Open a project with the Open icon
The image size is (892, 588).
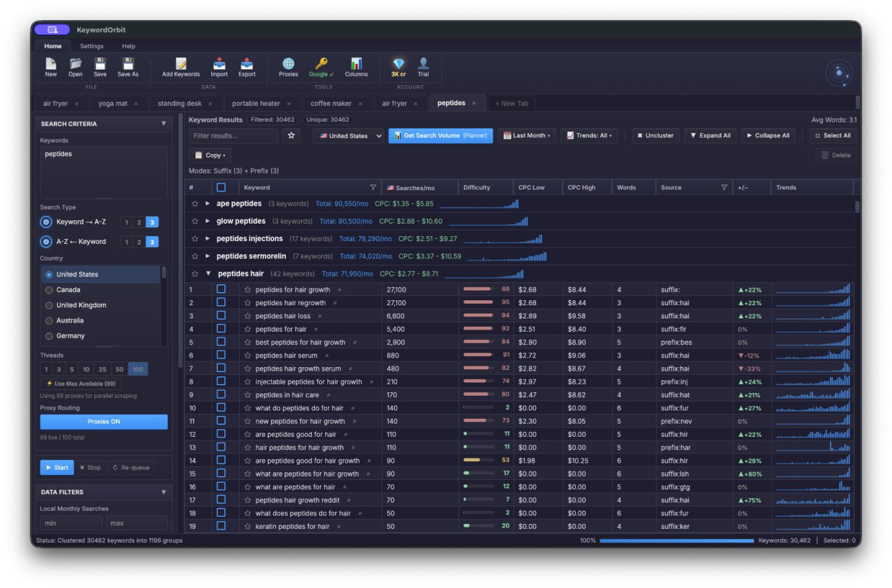pyautogui.click(x=75, y=63)
